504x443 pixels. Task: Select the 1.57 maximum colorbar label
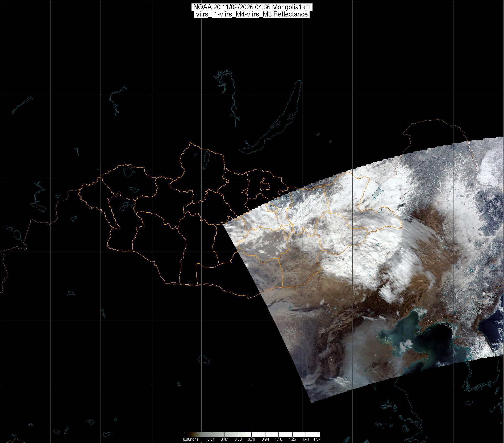(x=316, y=439)
